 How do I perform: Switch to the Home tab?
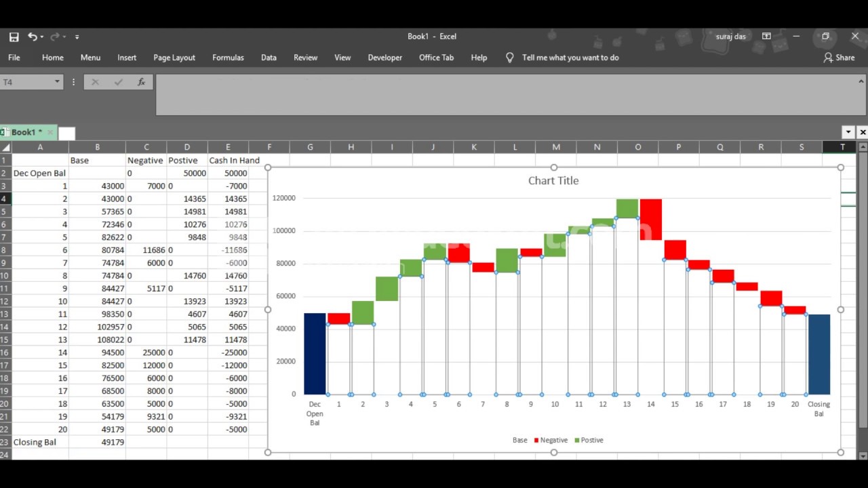(53, 58)
